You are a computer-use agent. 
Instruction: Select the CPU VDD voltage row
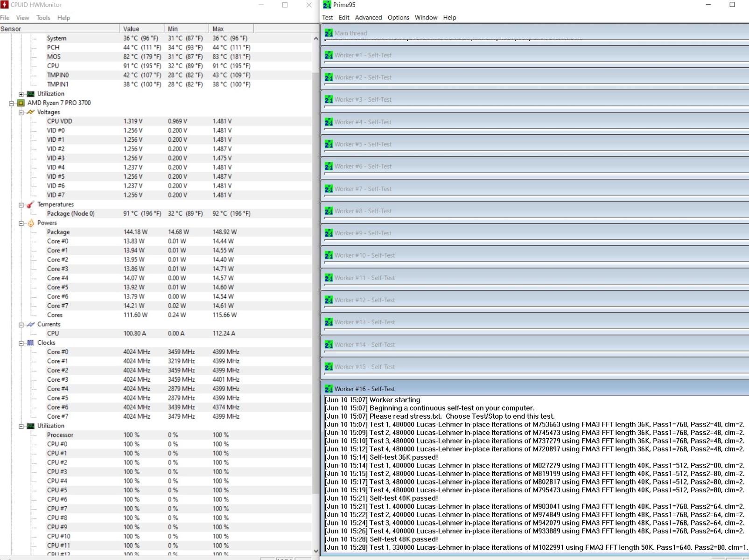[x=156, y=121]
